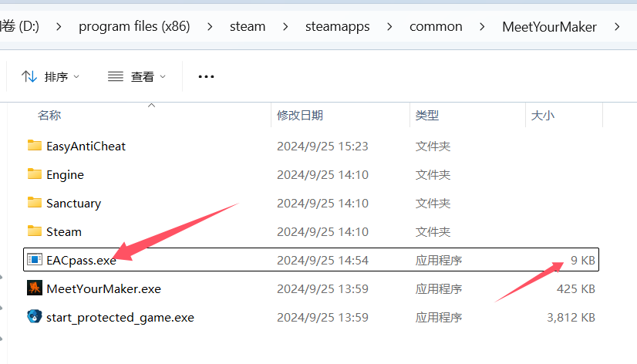The height and width of the screenshot is (364, 637).
Task: Select the Steam folder icon
Action: (35, 231)
